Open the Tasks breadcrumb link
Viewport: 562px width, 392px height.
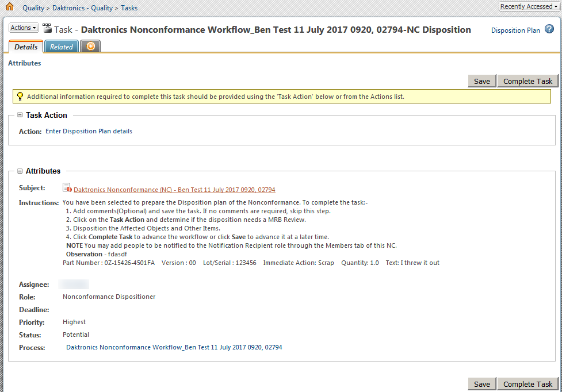coord(129,8)
